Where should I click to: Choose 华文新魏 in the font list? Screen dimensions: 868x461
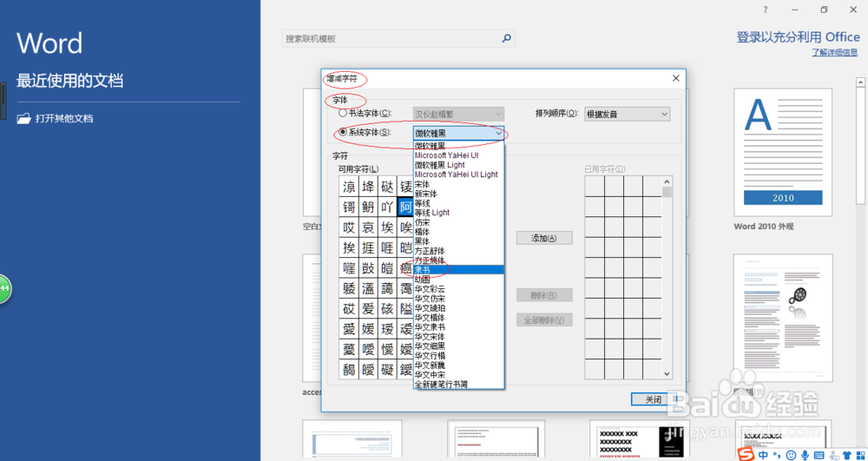[x=458, y=366]
